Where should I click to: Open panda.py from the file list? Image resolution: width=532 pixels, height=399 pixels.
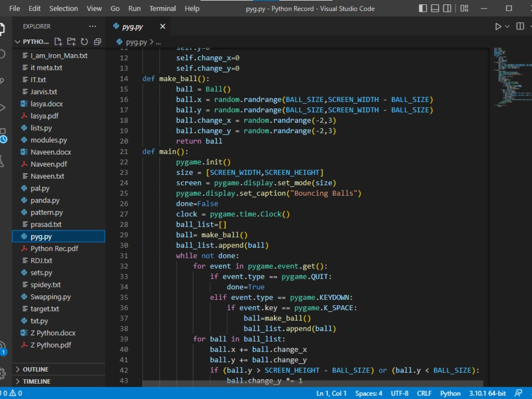pyautogui.click(x=59, y=200)
